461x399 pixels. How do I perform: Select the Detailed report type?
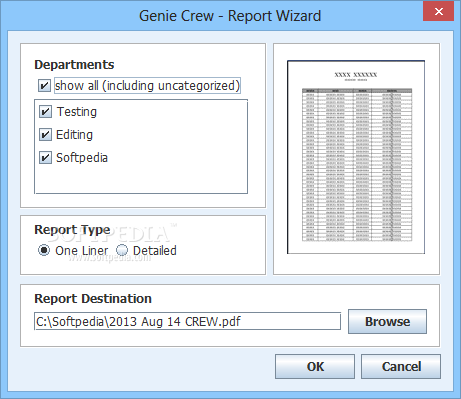tap(122, 250)
